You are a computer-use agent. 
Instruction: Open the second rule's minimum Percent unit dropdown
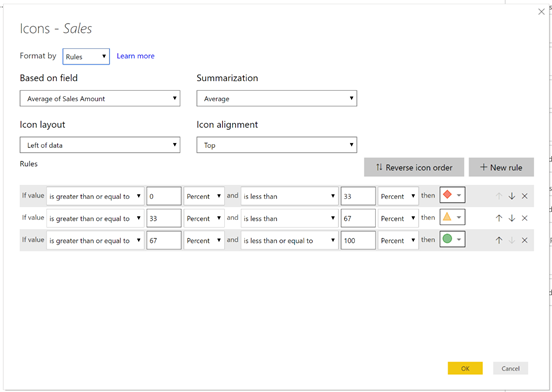204,218
